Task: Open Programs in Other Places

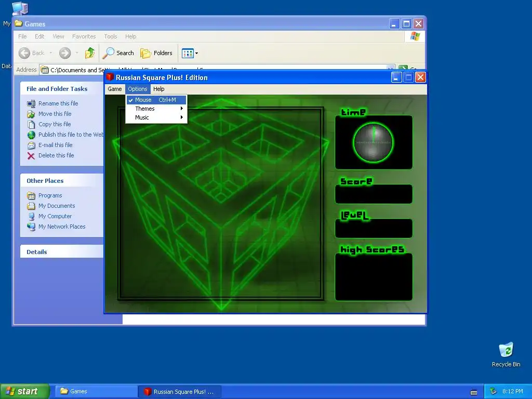Action: (50, 195)
